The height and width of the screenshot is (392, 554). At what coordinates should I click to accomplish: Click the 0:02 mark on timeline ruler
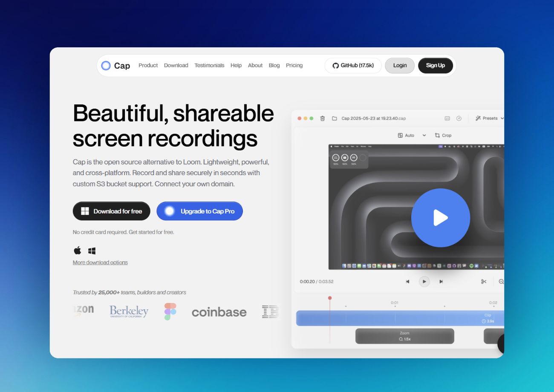pyautogui.click(x=493, y=303)
